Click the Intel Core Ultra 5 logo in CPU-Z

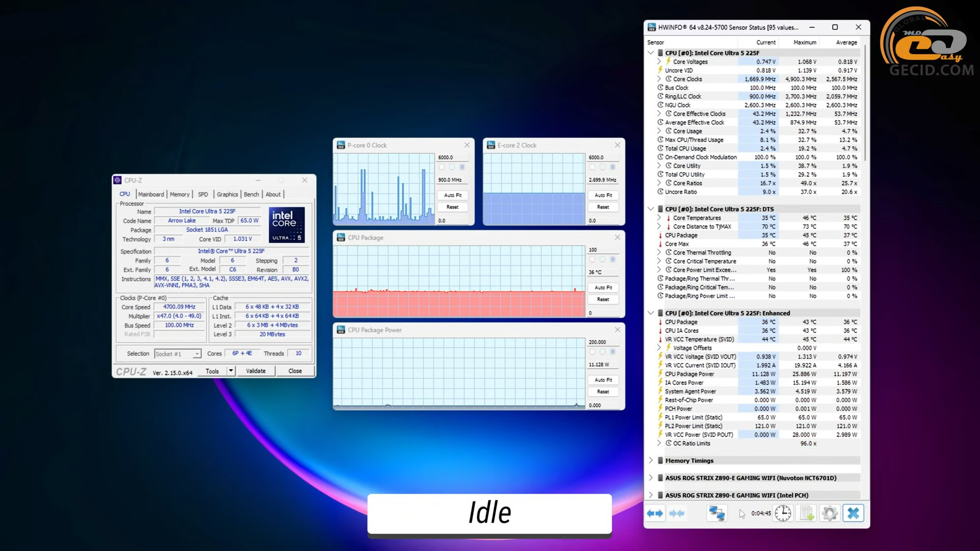(287, 225)
